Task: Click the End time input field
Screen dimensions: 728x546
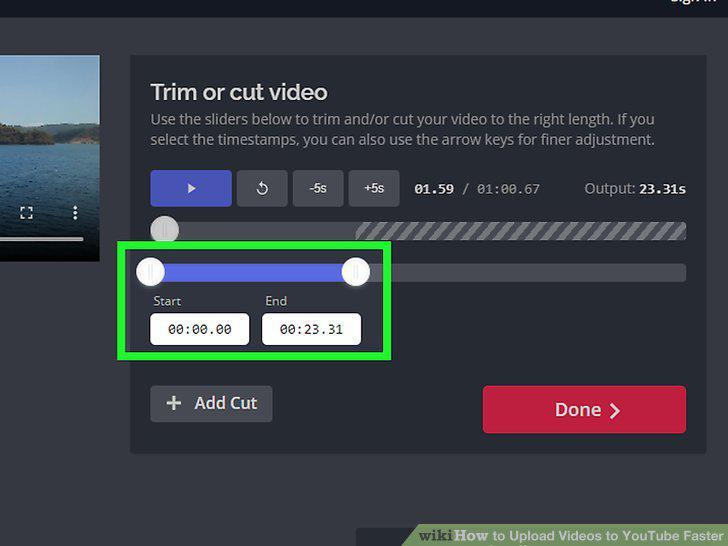Action: [312, 329]
